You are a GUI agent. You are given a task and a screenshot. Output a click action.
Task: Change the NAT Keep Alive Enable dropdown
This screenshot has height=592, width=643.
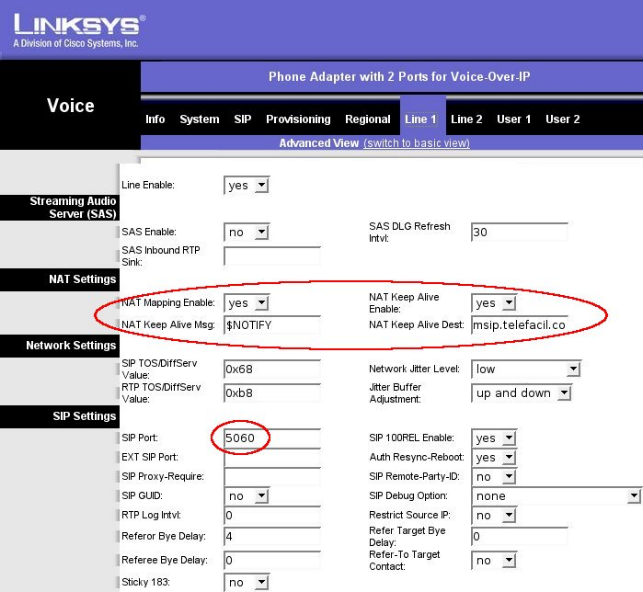[x=495, y=303]
